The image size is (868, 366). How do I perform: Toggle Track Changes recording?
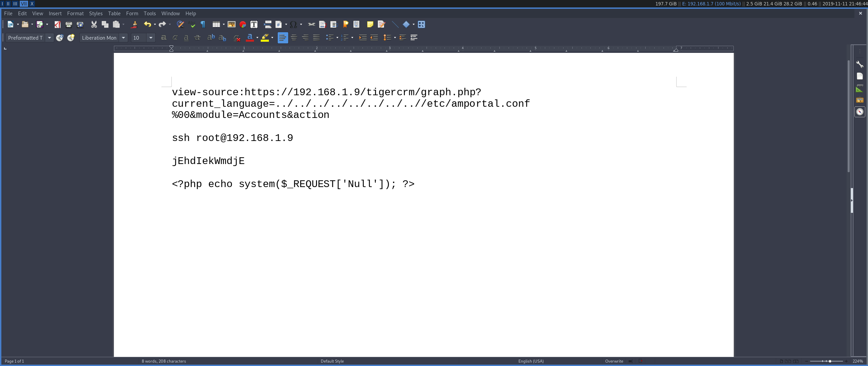pos(381,24)
